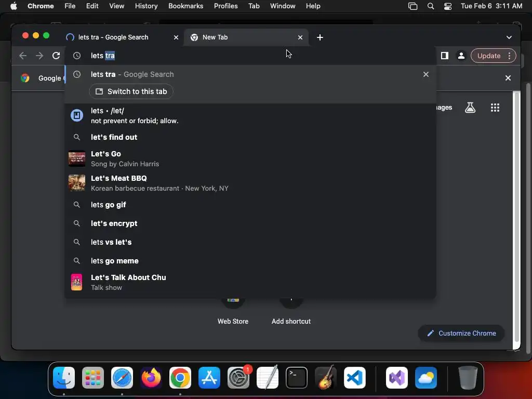Screen dimensions: 532x399
Task: Open the Window menu
Action: click(x=283, y=6)
